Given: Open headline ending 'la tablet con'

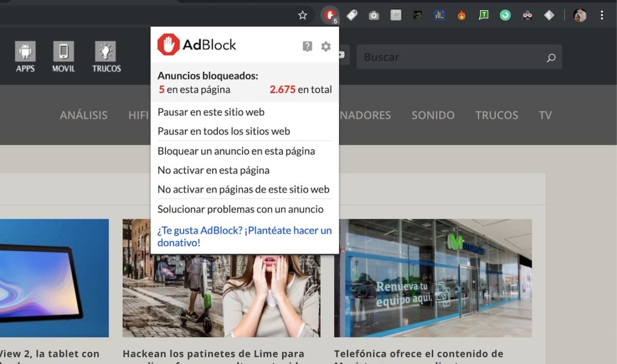Looking at the screenshot, I should point(50,354).
